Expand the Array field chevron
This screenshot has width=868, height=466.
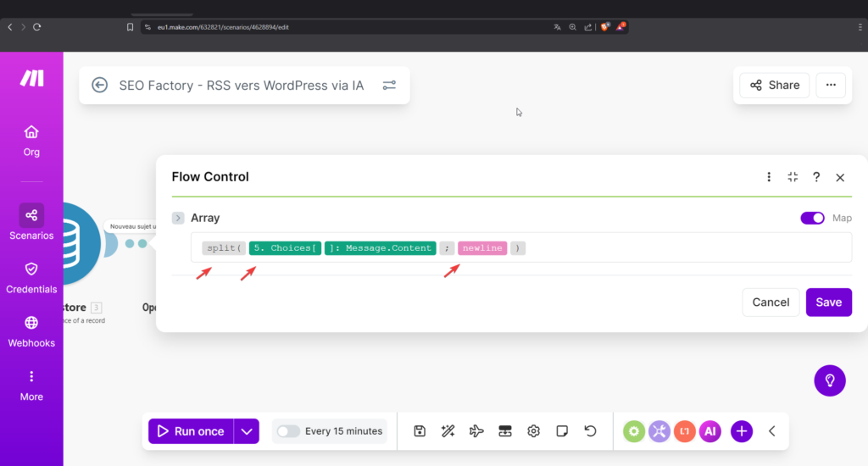[178, 218]
